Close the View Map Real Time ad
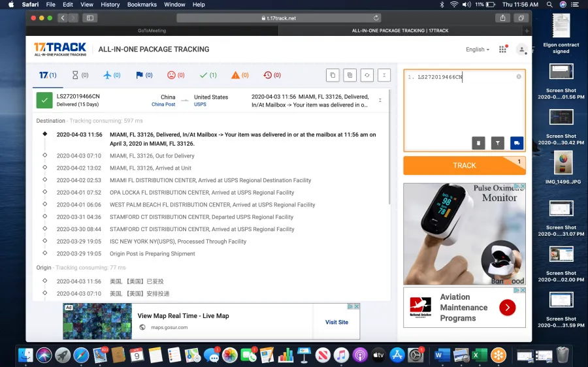Image resolution: width=588 pixels, height=367 pixels. click(357, 306)
